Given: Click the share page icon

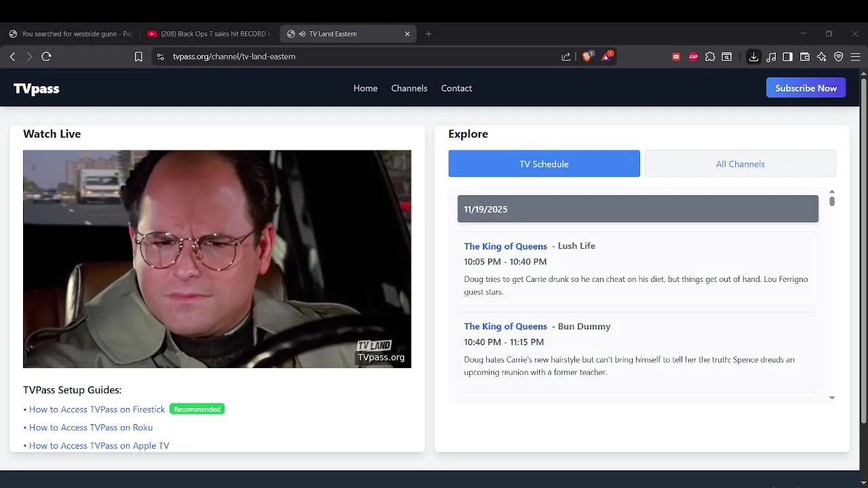Looking at the screenshot, I should pyautogui.click(x=566, y=57).
